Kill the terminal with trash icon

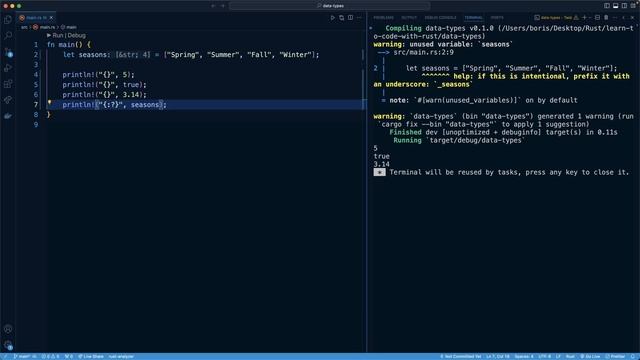tap(606, 18)
